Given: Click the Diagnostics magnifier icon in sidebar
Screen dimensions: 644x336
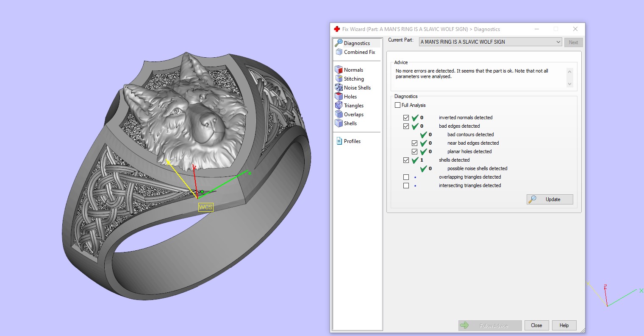Looking at the screenshot, I should click(339, 43).
